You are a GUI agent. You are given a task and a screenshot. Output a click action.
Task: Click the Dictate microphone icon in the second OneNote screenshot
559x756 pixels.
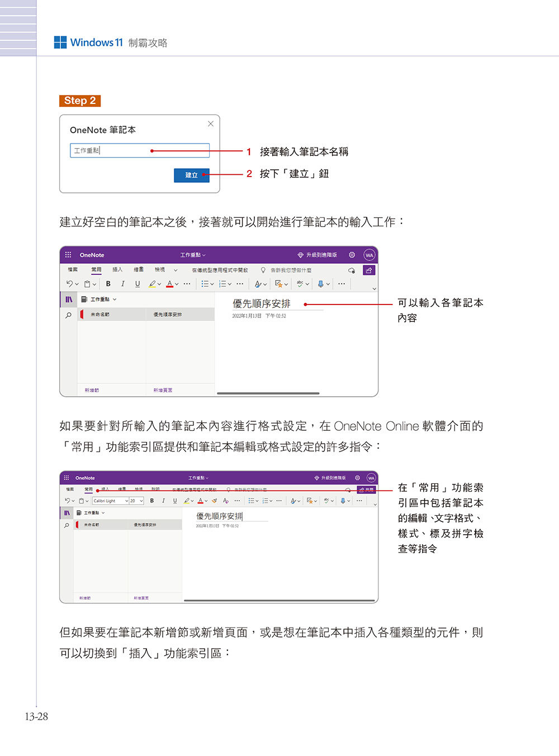pyautogui.click(x=343, y=501)
